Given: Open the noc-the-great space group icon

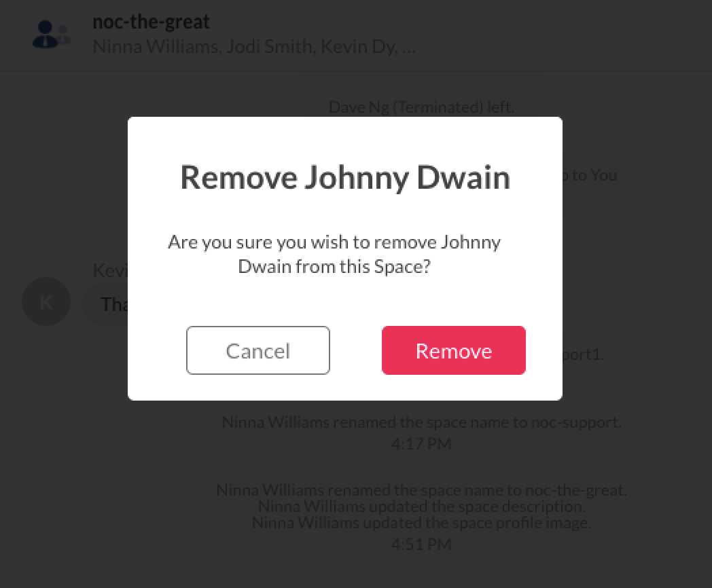Looking at the screenshot, I should pyautogui.click(x=51, y=34).
